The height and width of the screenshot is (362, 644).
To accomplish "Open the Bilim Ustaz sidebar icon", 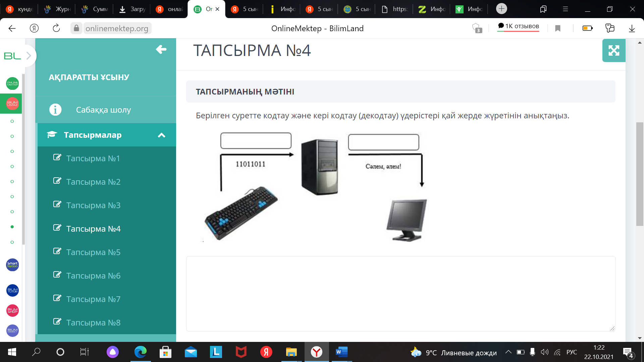I will pos(12,104).
